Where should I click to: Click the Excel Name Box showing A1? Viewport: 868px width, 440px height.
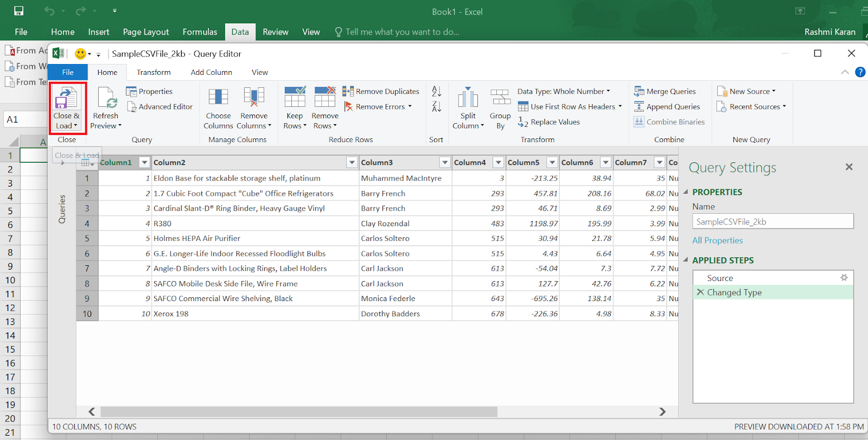pos(25,119)
